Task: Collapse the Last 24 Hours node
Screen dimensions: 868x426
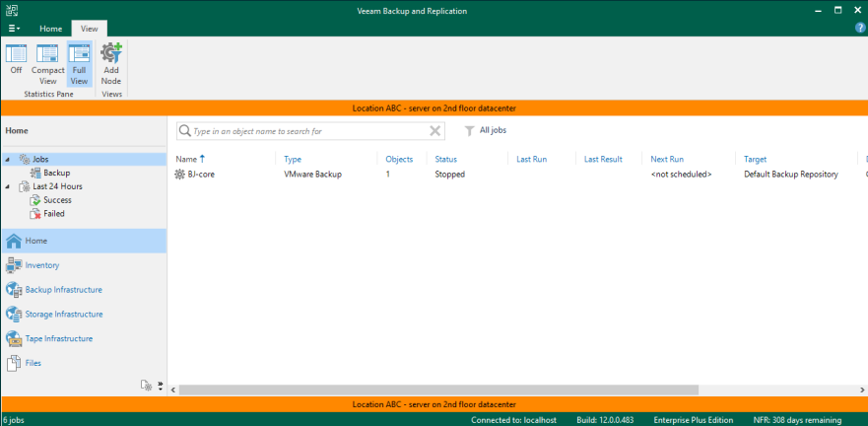Action: pos(7,186)
